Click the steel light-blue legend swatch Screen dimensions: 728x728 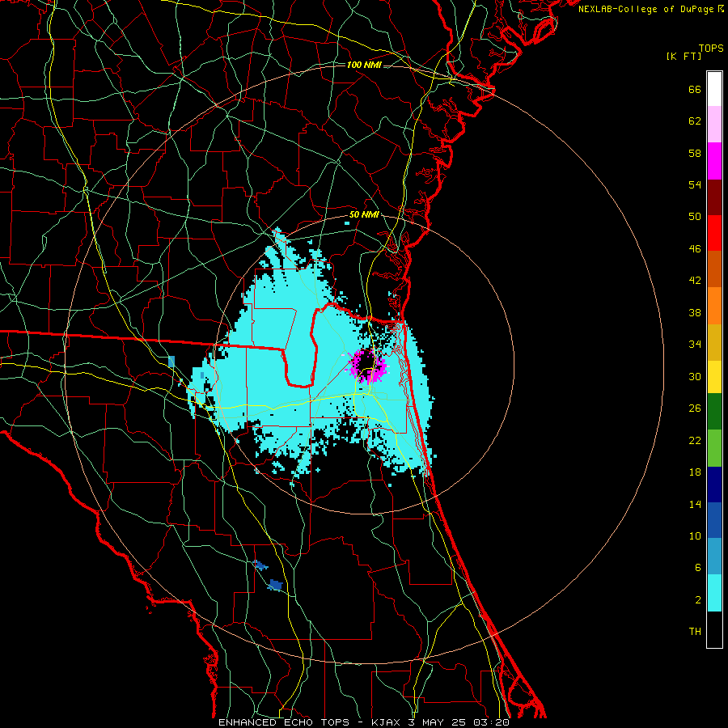coord(714,557)
